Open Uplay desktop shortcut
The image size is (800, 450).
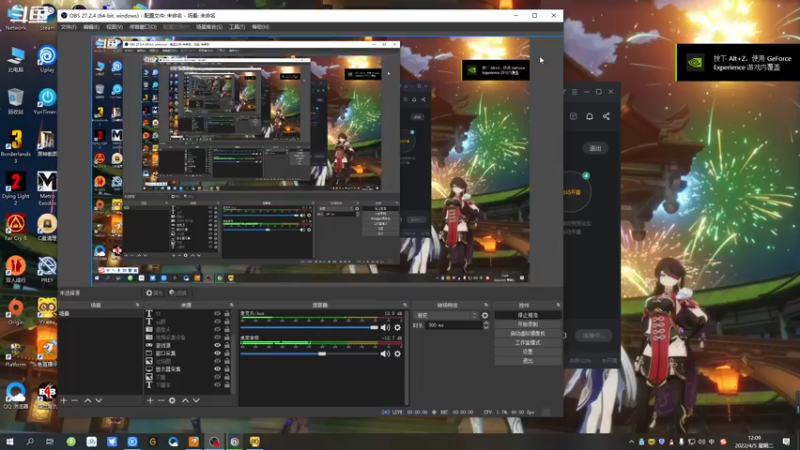pyautogui.click(x=47, y=59)
